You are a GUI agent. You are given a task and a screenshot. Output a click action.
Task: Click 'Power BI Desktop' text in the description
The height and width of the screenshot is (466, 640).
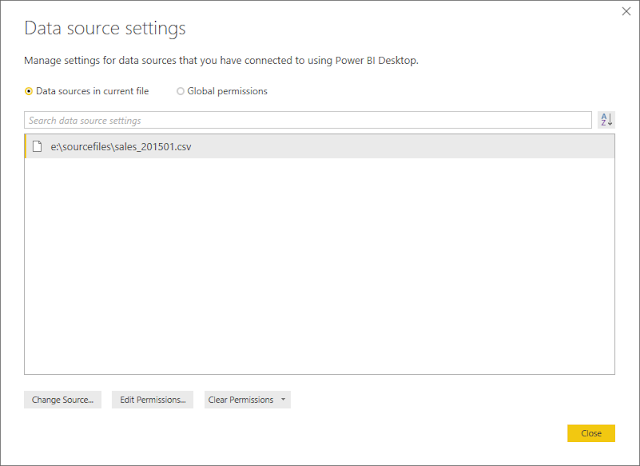tap(376, 60)
